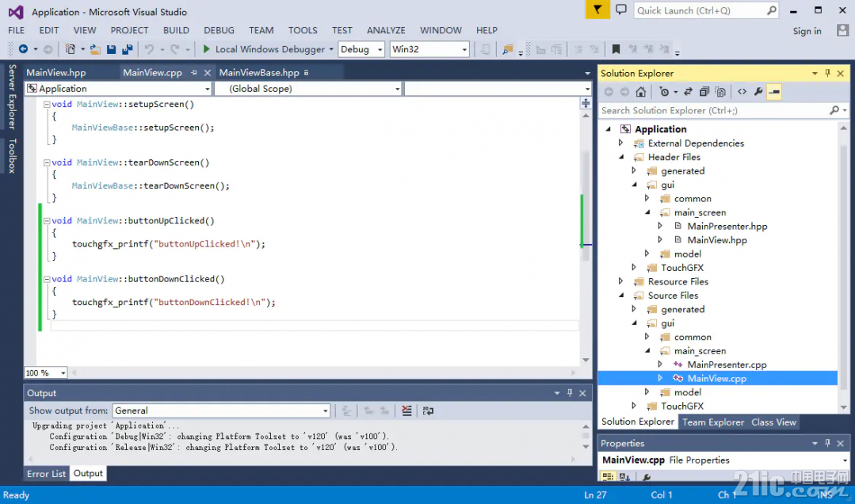855x504 pixels.
Task: Toggle auto-hide pin on the Output panel
Action: 570,393
